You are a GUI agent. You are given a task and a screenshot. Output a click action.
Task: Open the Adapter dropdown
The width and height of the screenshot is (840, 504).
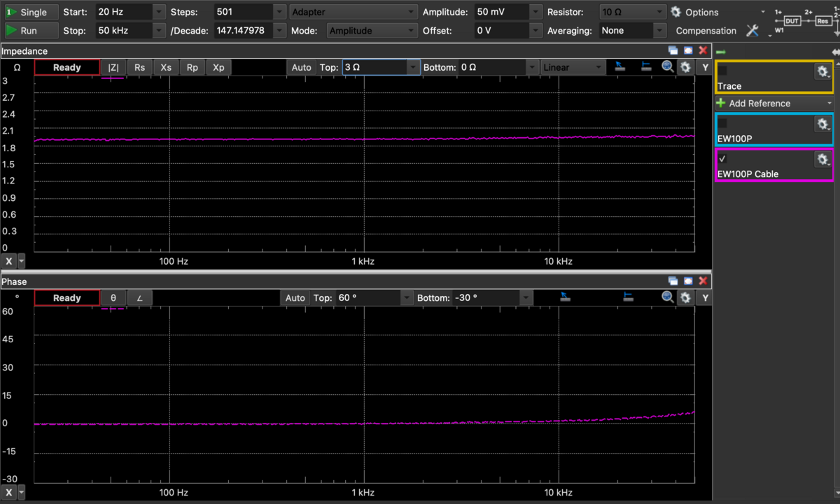(x=353, y=12)
